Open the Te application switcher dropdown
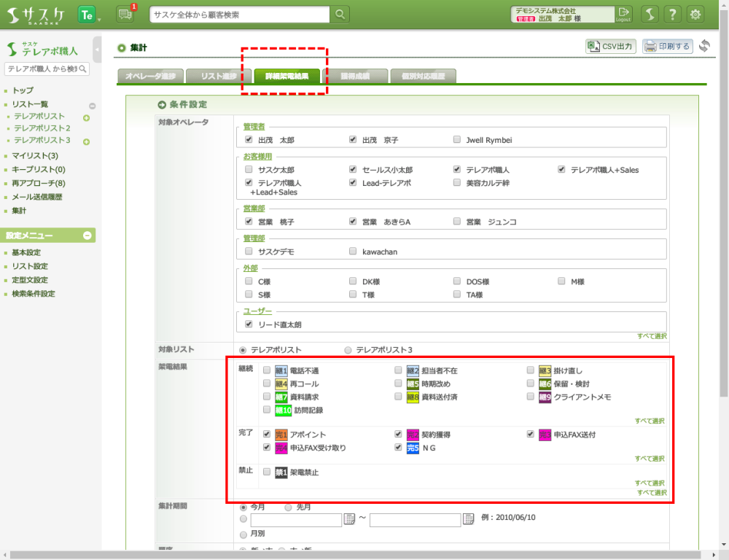729x560 pixels. click(90, 15)
